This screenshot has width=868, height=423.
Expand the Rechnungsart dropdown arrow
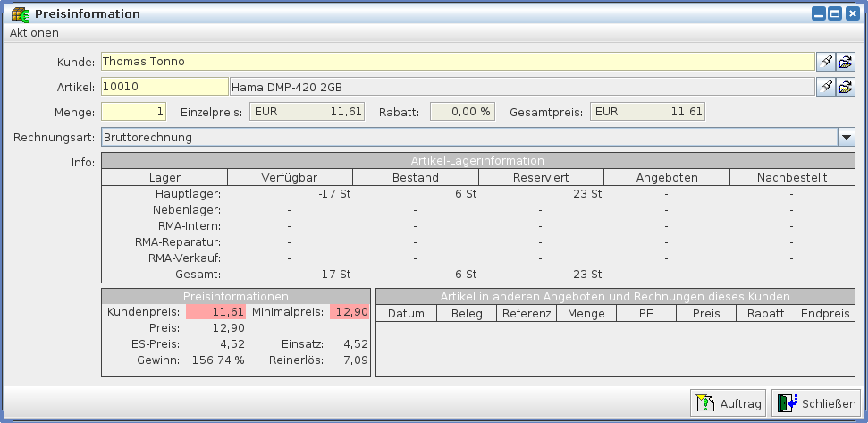(x=846, y=137)
